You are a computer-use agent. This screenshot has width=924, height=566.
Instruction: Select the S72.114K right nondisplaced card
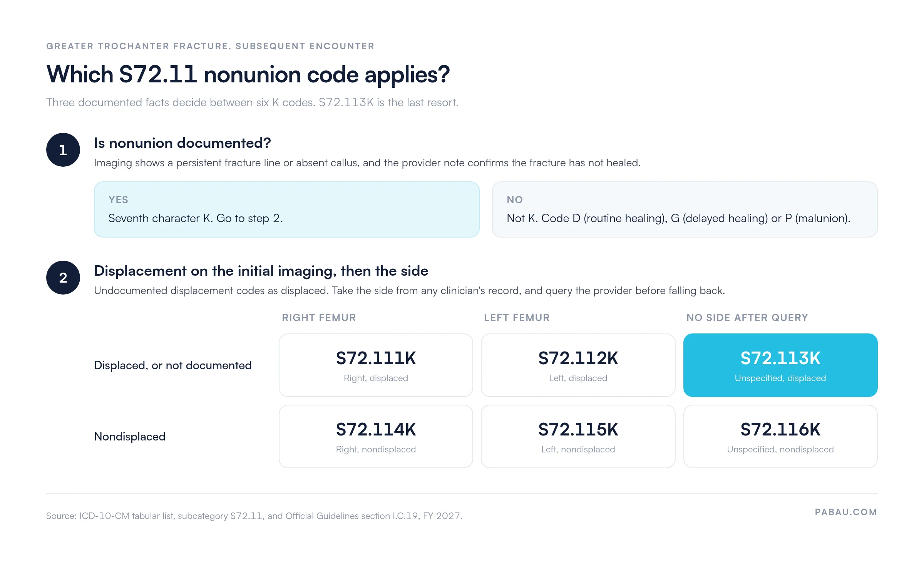(x=376, y=436)
